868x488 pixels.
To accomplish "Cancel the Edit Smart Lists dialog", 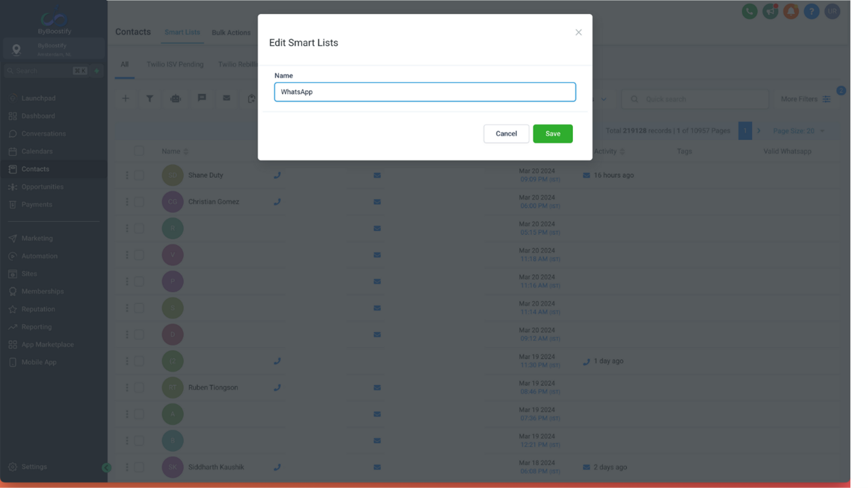I will pos(506,134).
